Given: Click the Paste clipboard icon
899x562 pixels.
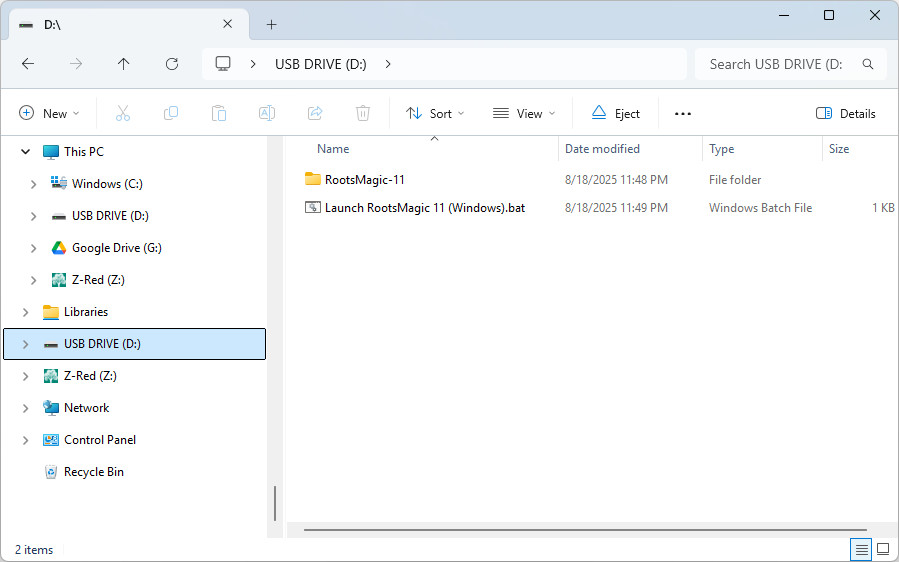Looking at the screenshot, I should pos(218,114).
